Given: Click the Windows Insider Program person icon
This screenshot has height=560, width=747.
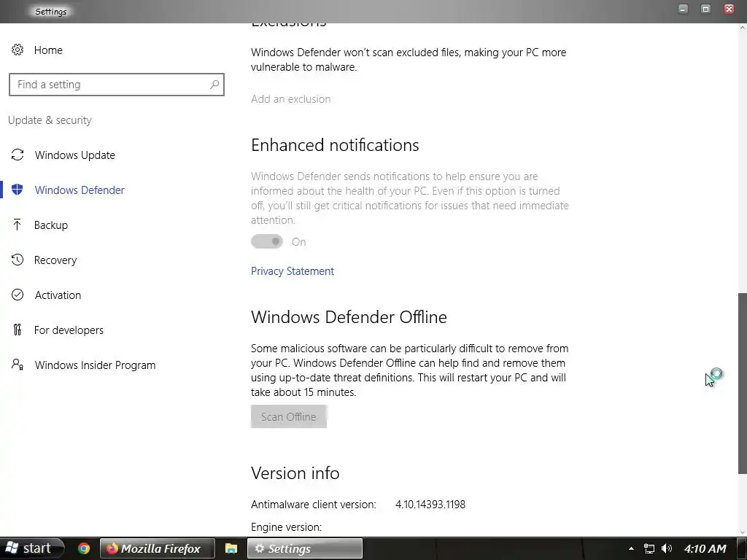Looking at the screenshot, I should (18, 365).
